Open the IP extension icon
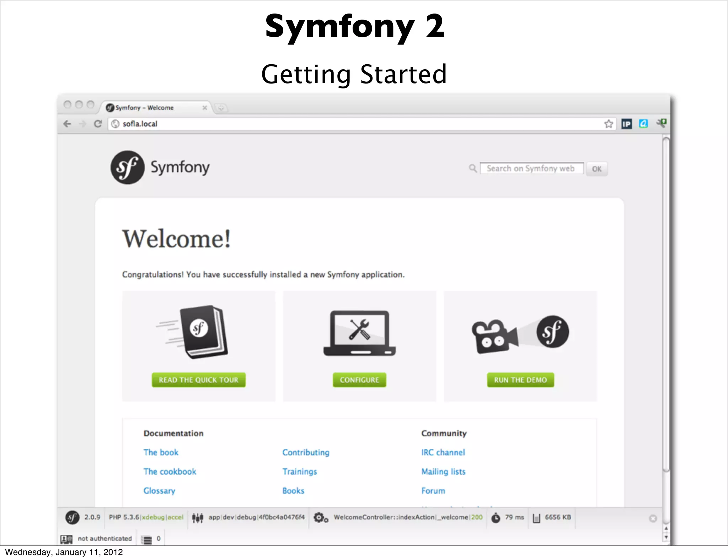Screen dimensions: 728x560 click(x=627, y=124)
